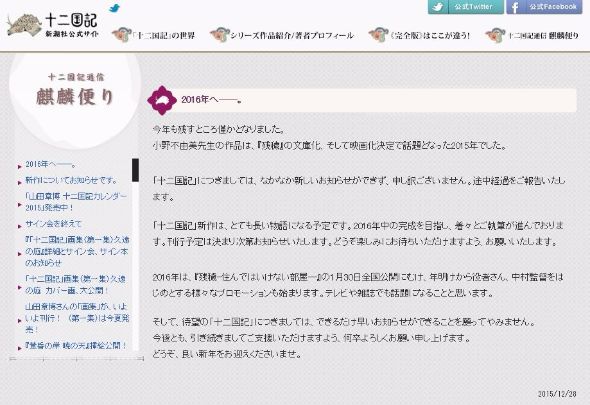Click the line どうぞ、良い新年をお迎えくださいませ。
590x405 pixels.
pyautogui.click(x=227, y=354)
